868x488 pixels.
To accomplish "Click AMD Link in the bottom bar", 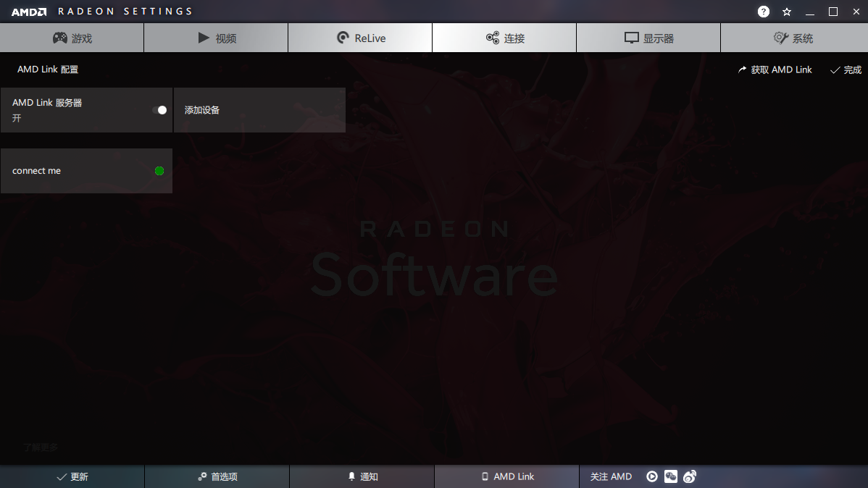I will point(507,476).
